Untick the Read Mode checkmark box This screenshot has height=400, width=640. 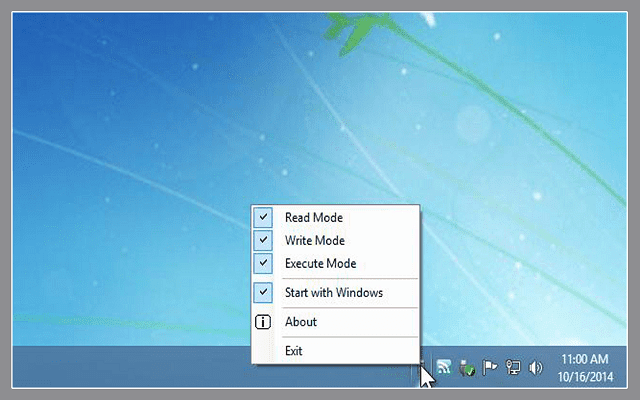point(263,217)
